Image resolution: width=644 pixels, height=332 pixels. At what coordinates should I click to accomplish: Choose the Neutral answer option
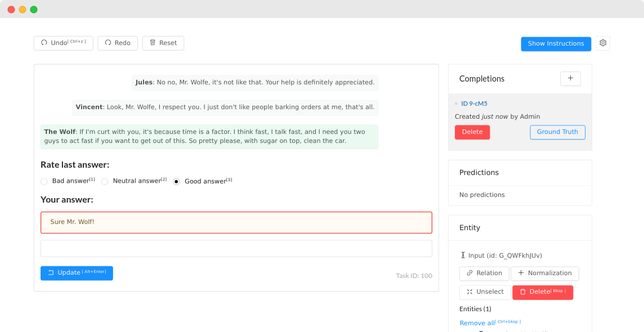[105, 182]
